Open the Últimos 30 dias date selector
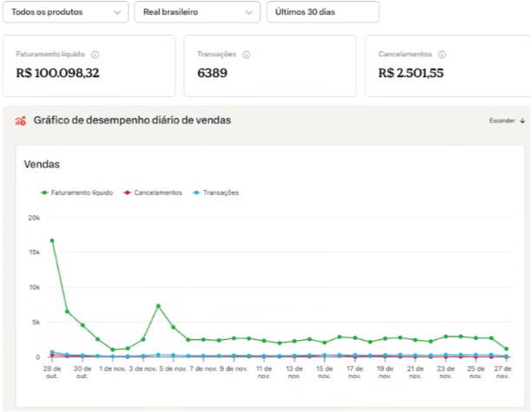Viewport: 532px width, 412px height. [323, 12]
